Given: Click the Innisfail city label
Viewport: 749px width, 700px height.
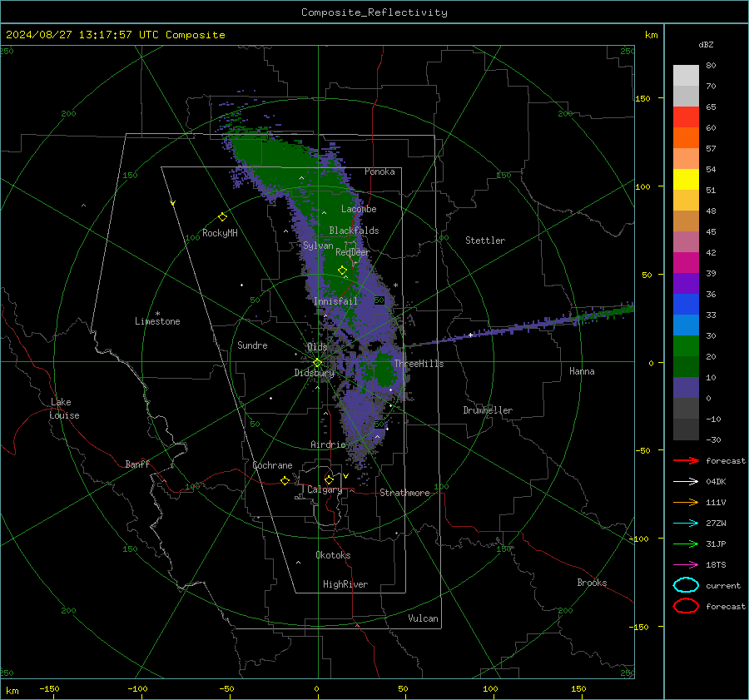Looking at the screenshot, I should point(335,301).
